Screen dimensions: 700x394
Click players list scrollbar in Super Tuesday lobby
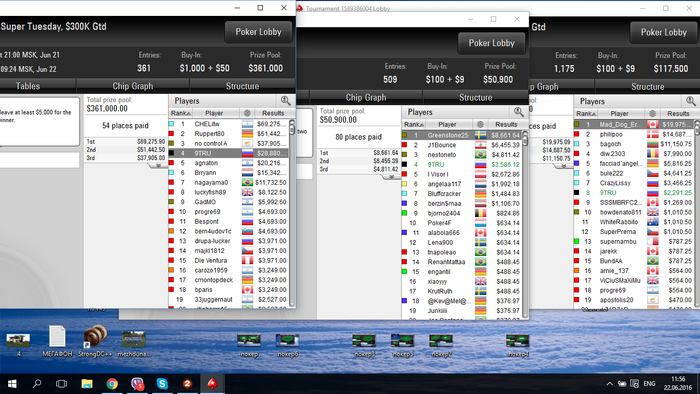292,213
